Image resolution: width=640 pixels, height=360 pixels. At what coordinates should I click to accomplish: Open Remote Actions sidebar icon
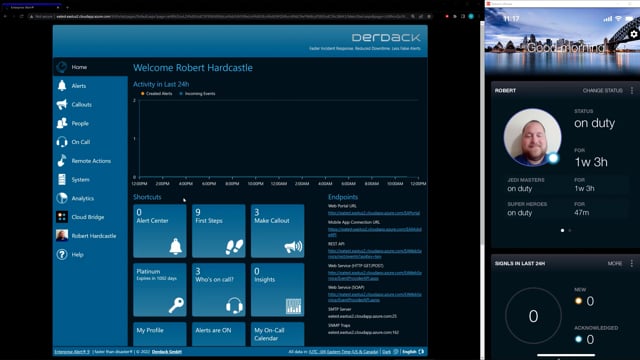tap(62, 161)
